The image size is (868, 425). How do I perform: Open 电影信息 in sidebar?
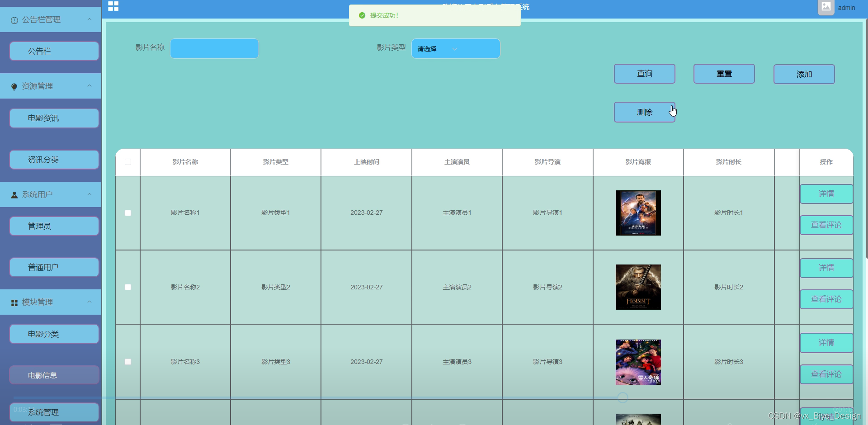click(54, 375)
